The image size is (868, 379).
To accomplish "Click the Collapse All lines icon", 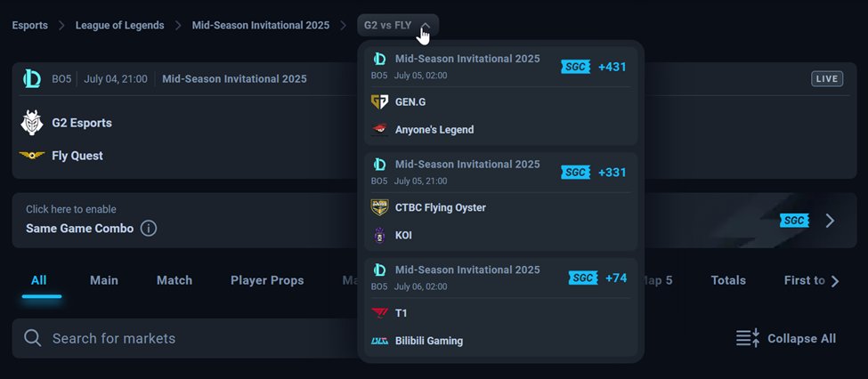I will click(x=748, y=338).
